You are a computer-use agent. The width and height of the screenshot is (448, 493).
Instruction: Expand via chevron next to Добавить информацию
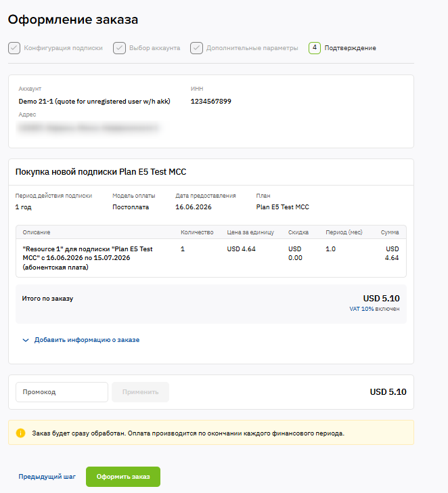pyautogui.click(x=26, y=340)
